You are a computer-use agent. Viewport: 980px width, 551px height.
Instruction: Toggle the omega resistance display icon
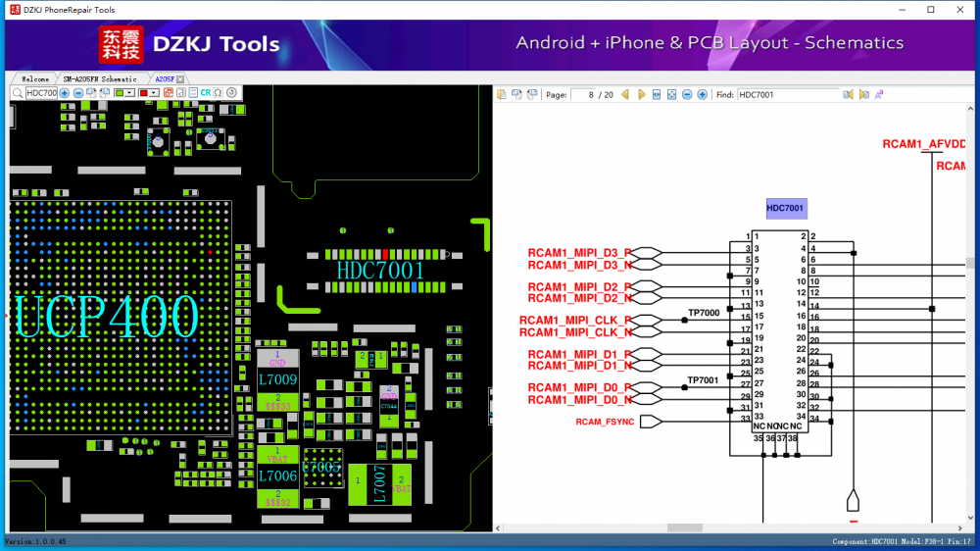tap(218, 93)
